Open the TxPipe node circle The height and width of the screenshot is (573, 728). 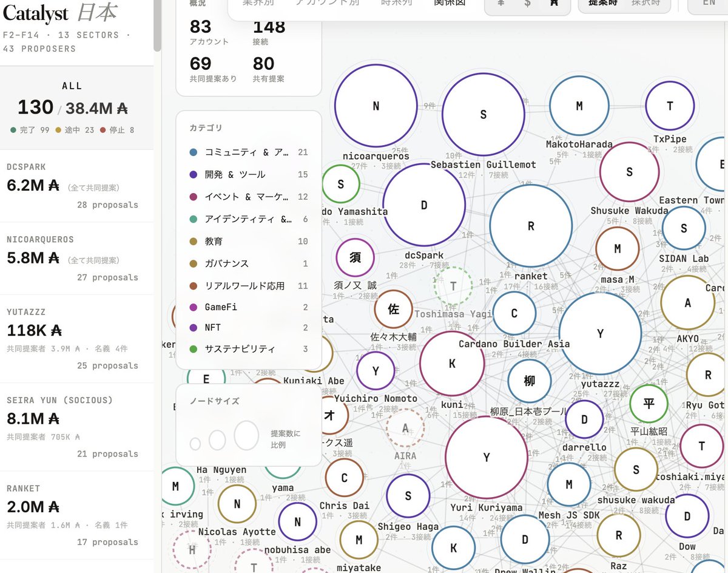[670, 106]
